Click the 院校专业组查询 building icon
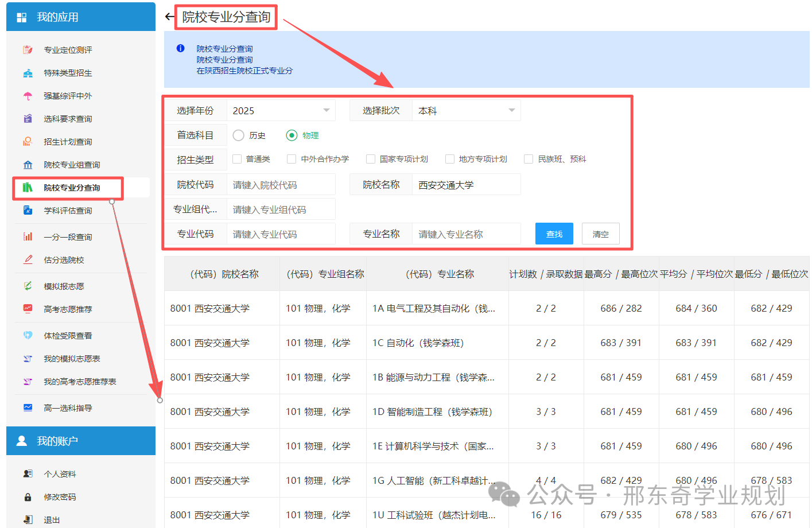 pos(28,165)
